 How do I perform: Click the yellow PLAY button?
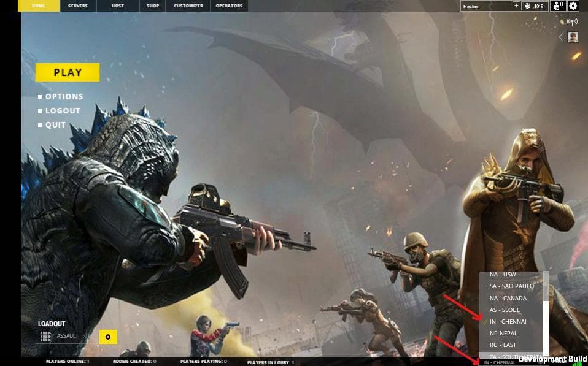pos(68,72)
